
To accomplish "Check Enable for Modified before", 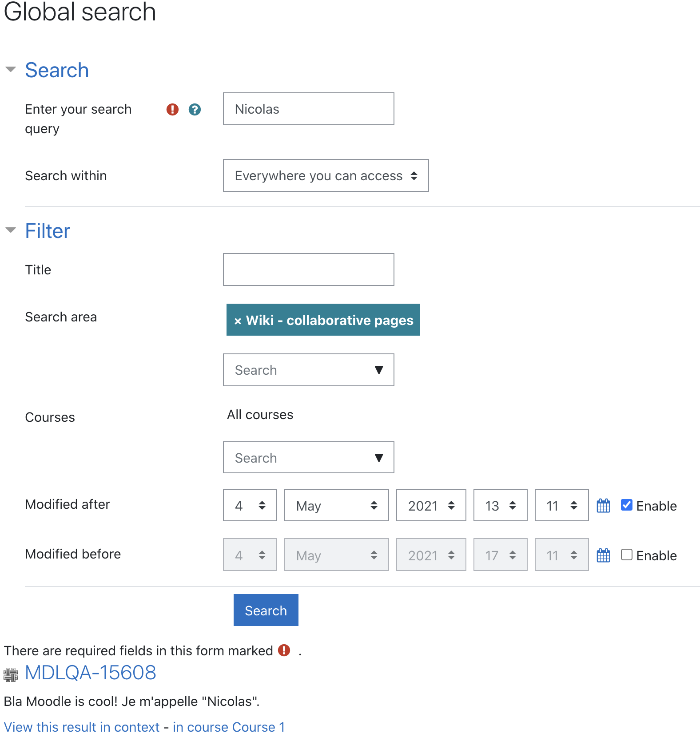I will pos(626,555).
